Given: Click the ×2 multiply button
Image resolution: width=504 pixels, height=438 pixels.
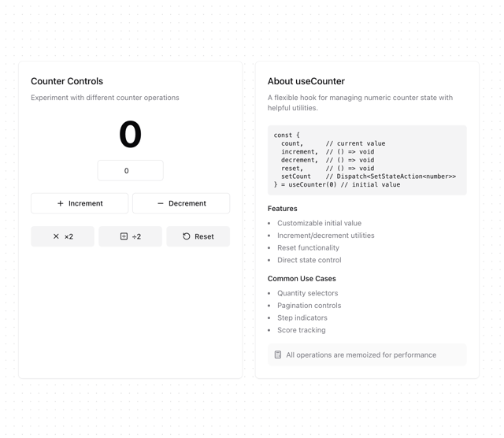Looking at the screenshot, I should [63, 236].
